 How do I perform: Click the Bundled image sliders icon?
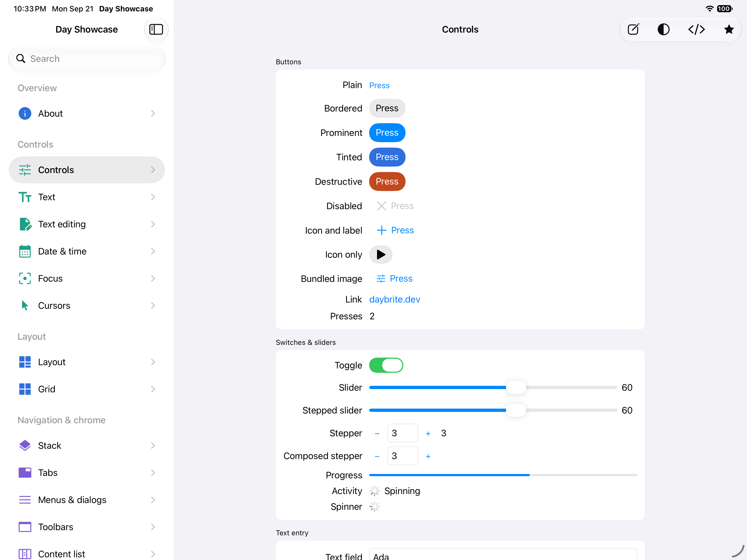[381, 278]
